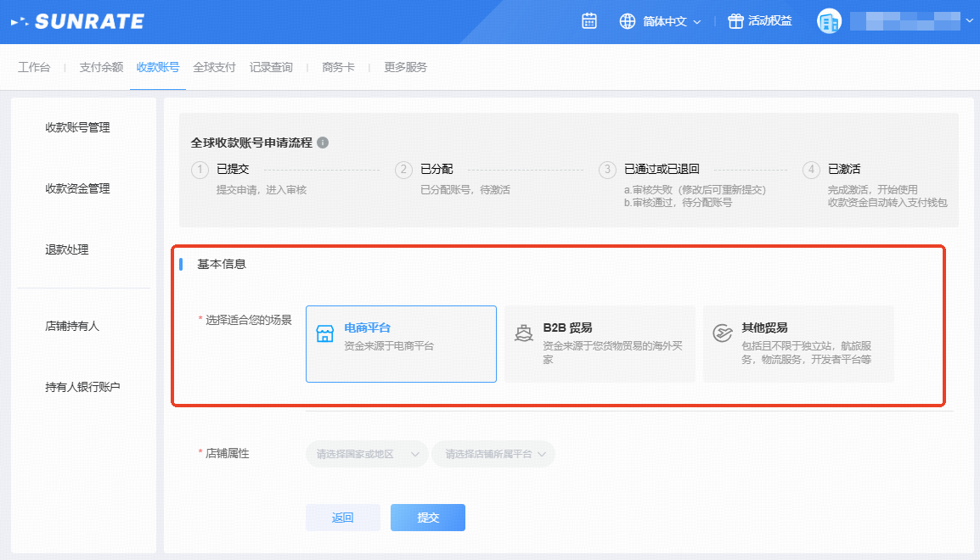Open the 请选择国家或地区 dropdown
Screen dimensions: 980x560
point(367,454)
